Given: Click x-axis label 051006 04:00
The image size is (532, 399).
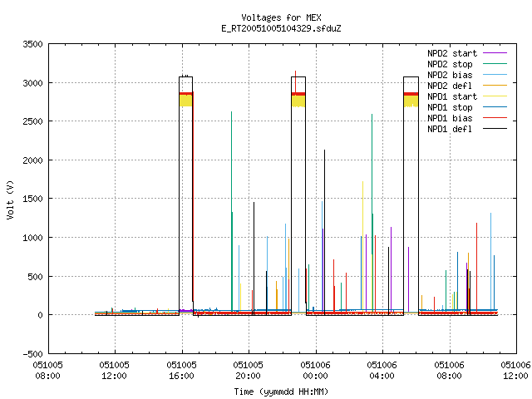Looking at the screenshot, I should pos(382,371).
